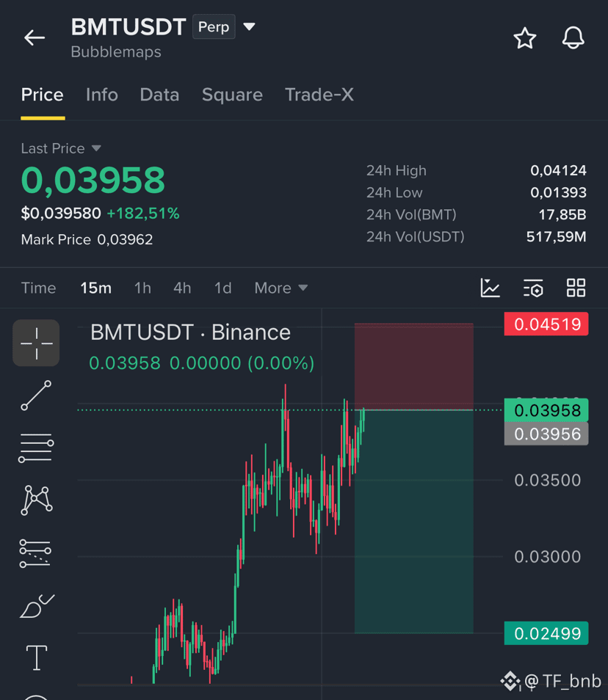Tap the red stop-loss zone on chart
Image resolution: width=608 pixels, height=700 pixels.
(x=413, y=366)
